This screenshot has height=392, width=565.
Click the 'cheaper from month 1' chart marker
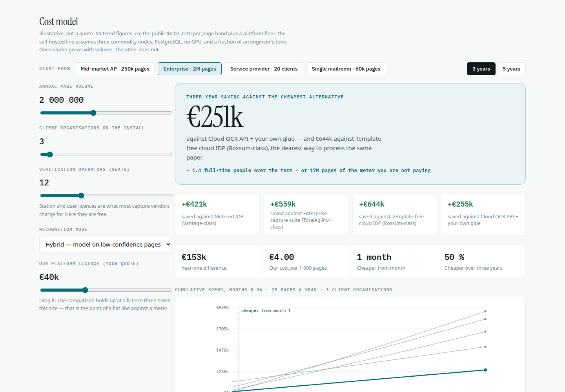click(266, 310)
